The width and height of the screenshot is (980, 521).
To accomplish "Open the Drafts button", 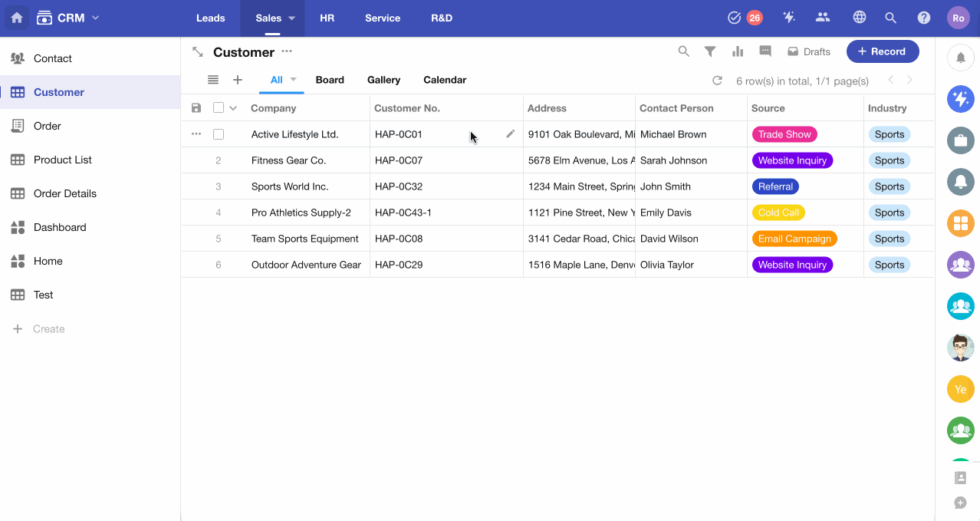I will (809, 51).
